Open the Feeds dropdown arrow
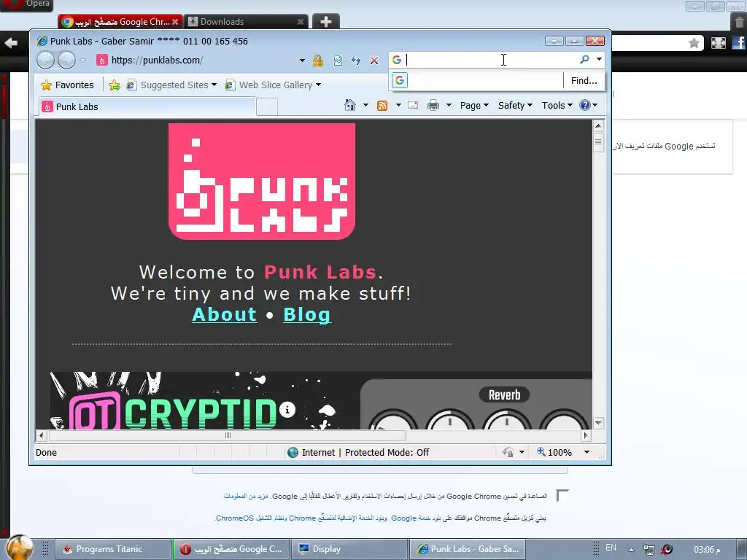This screenshot has width=747, height=560. [398, 105]
